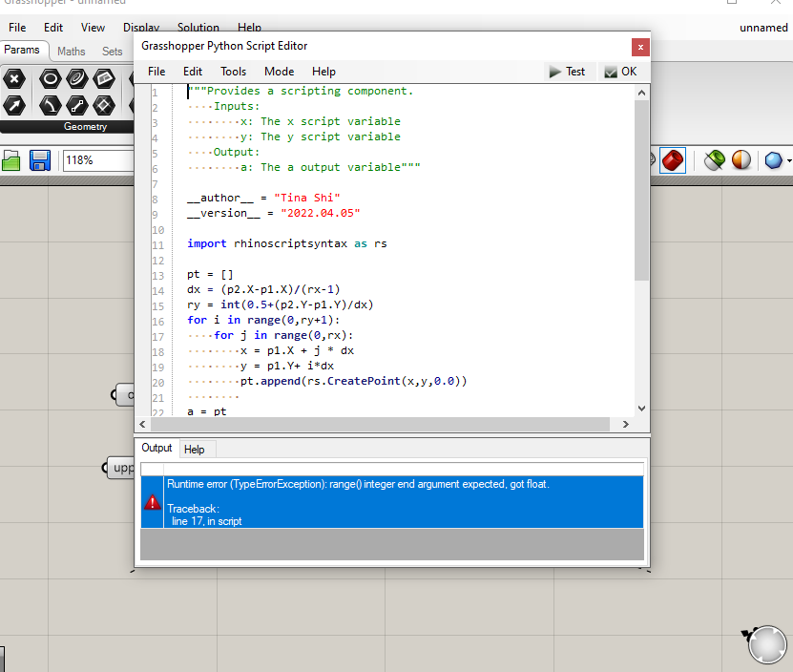This screenshot has width=793, height=672.
Task: Open script editor Mode menu
Action: pyautogui.click(x=280, y=72)
